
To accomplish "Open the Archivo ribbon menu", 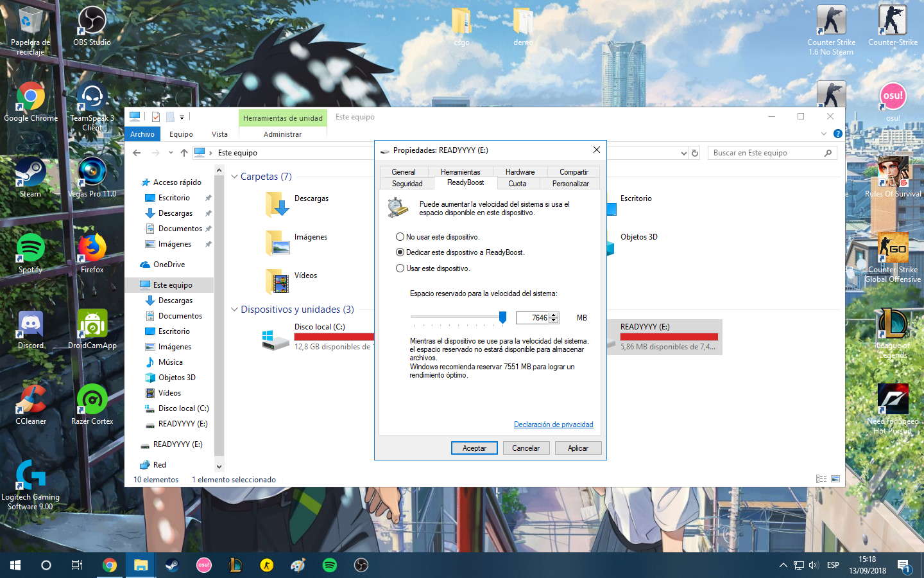I will pyautogui.click(x=142, y=134).
